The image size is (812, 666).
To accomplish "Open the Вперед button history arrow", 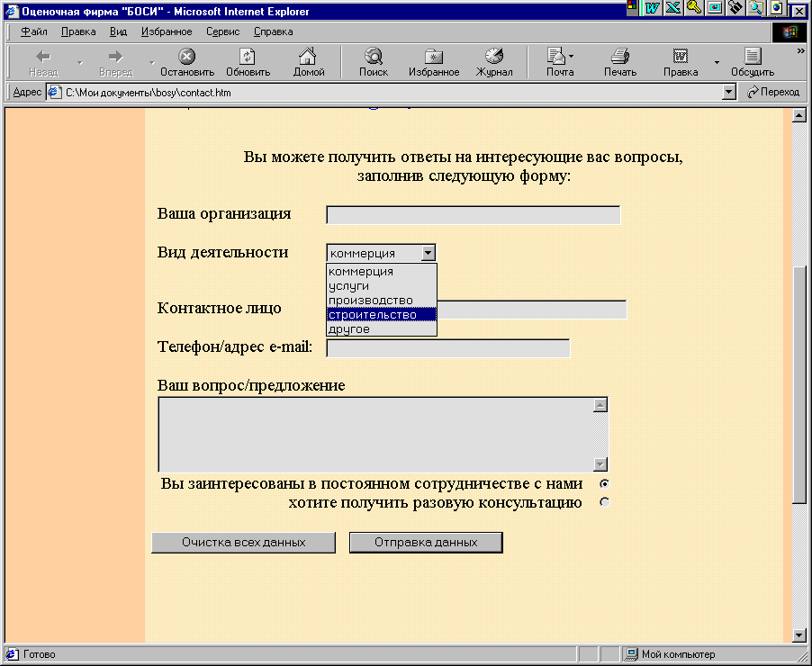I will click(152, 62).
